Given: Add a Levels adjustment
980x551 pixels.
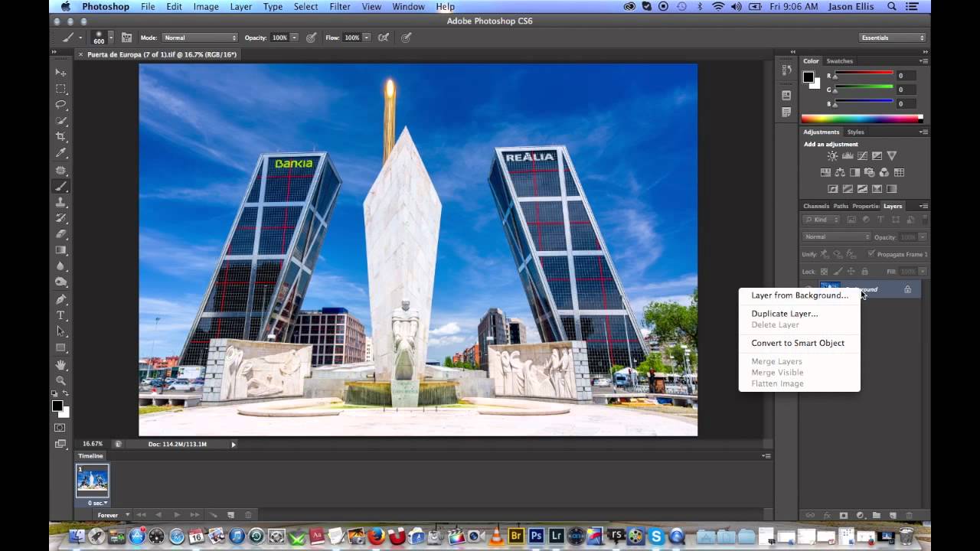Looking at the screenshot, I should tap(848, 156).
